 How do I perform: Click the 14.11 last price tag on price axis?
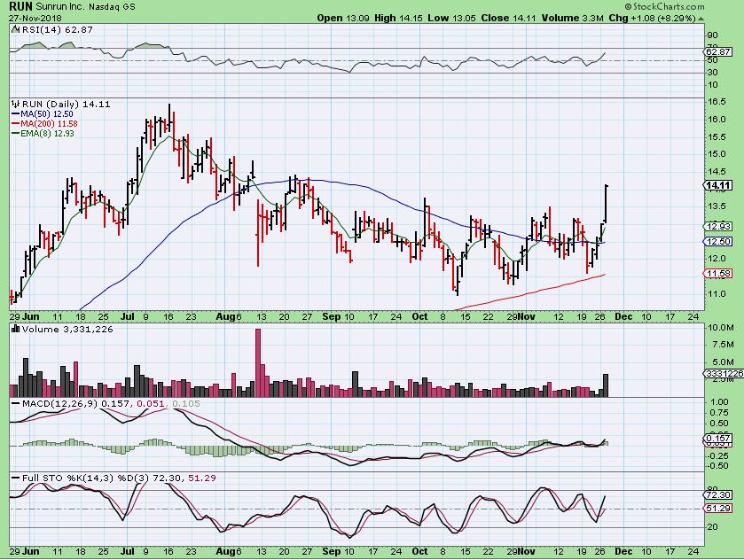[x=718, y=185]
